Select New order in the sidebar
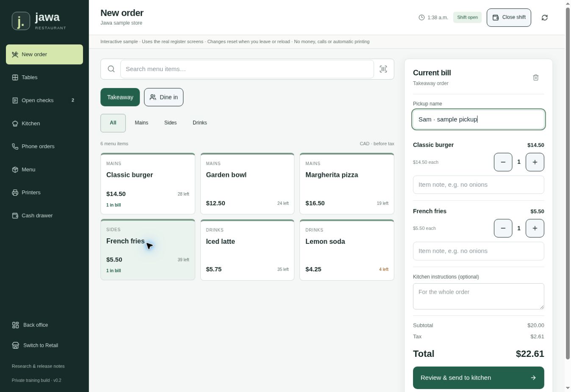The width and height of the screenshot is (571, 392). [44, 55]
